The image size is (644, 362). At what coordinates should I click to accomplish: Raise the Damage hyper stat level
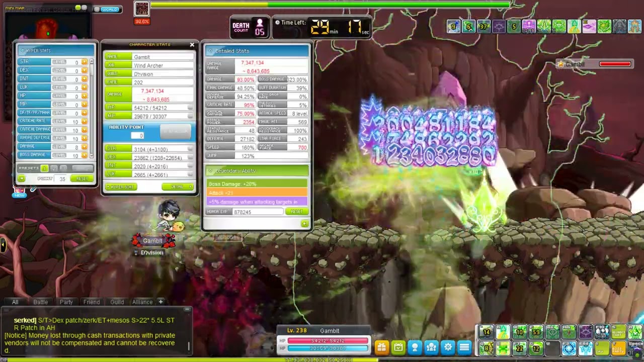pos(84,146)
